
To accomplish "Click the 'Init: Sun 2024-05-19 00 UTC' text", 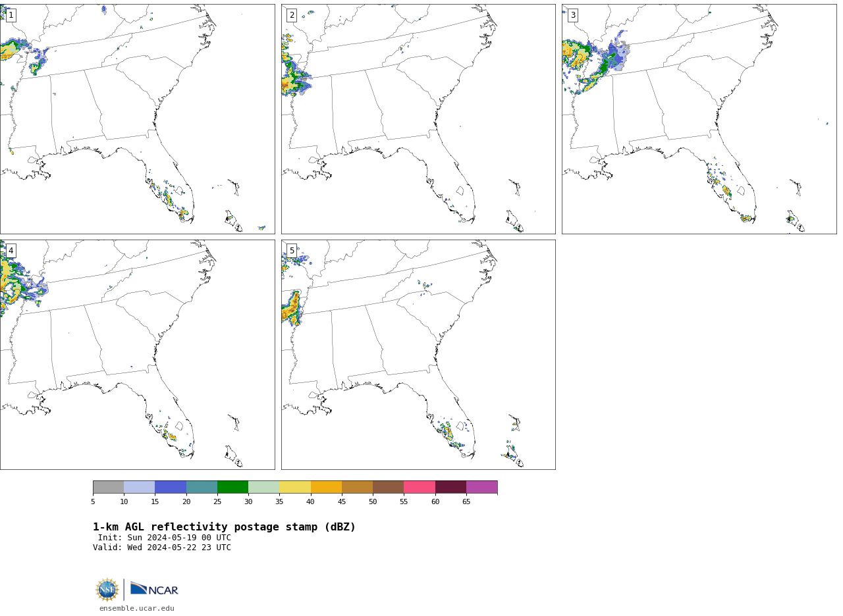I will tap(165, 538).
